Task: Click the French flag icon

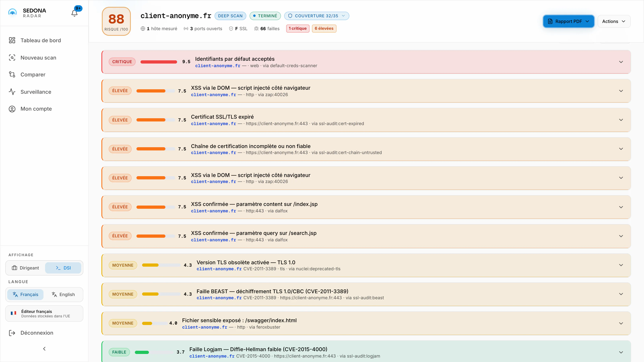Action: pyautogui.click(x=13, y=313)
